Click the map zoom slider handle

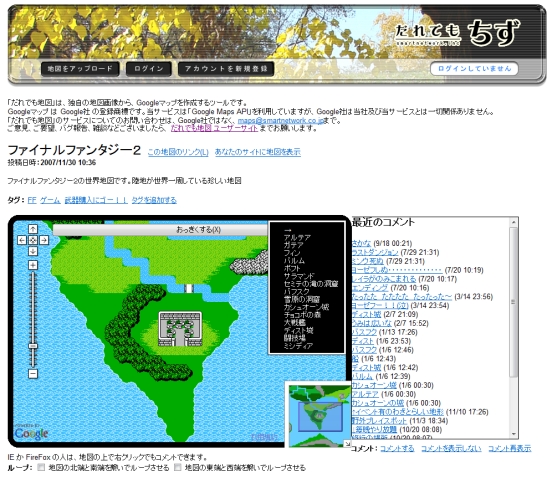click(x=33, y=346)
